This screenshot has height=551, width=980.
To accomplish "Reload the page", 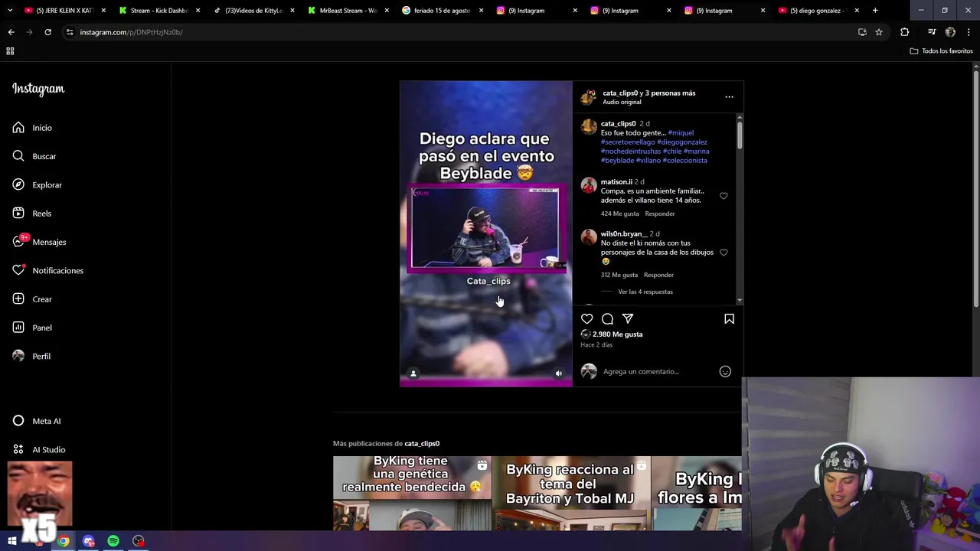I will coord(47,32).
